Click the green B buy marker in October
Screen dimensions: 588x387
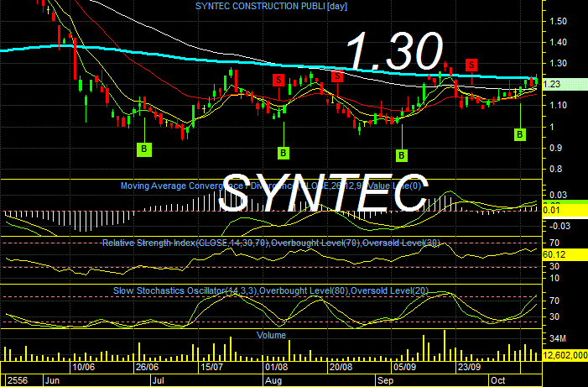520,134
